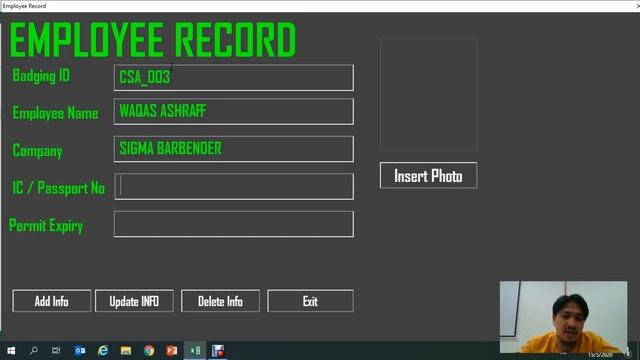
Task: Click the IC / Passport No label
Action: [x=58, y=188]
